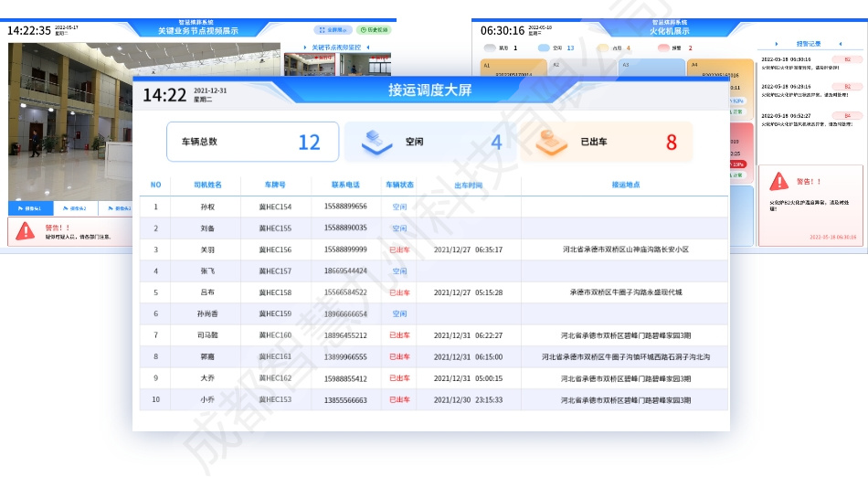The height and width of the screenshot is (477, 868).
Task: Click the red warning triangle in video panel
Action: [26, 231]
